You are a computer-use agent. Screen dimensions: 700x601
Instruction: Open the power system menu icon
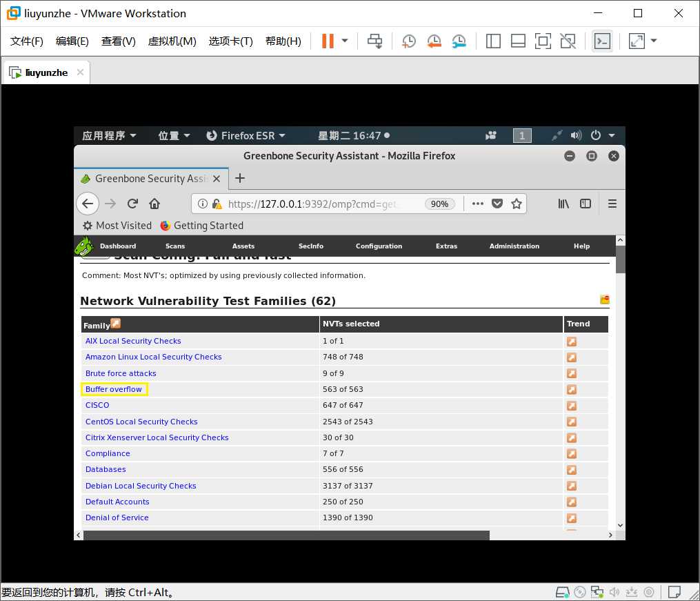coord(596,135)
